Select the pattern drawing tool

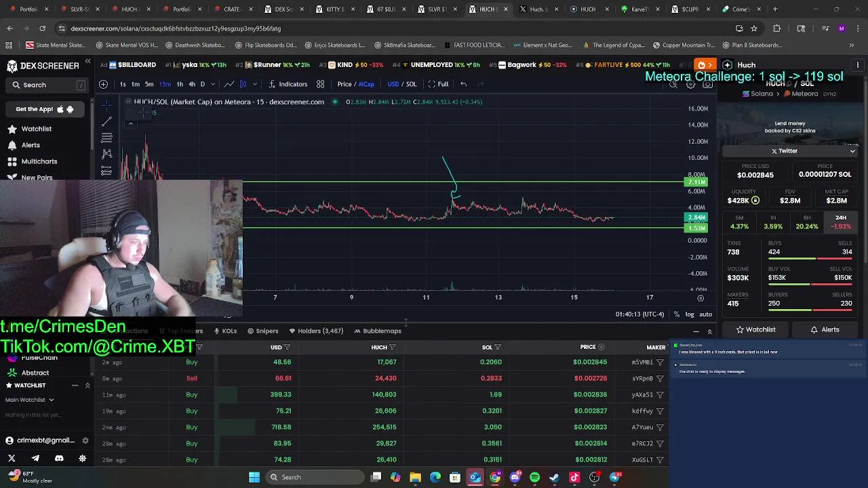106,155
